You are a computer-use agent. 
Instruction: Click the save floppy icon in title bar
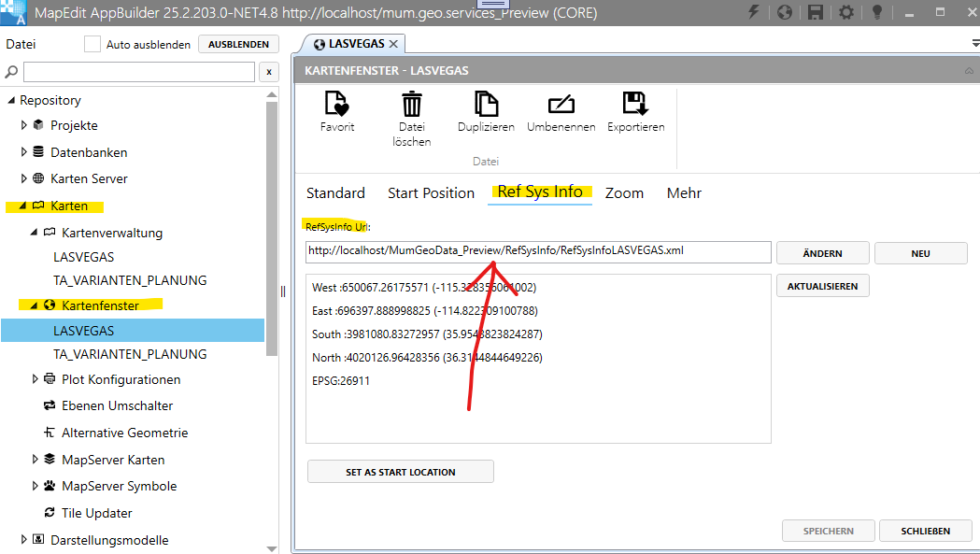coord(816,12)
